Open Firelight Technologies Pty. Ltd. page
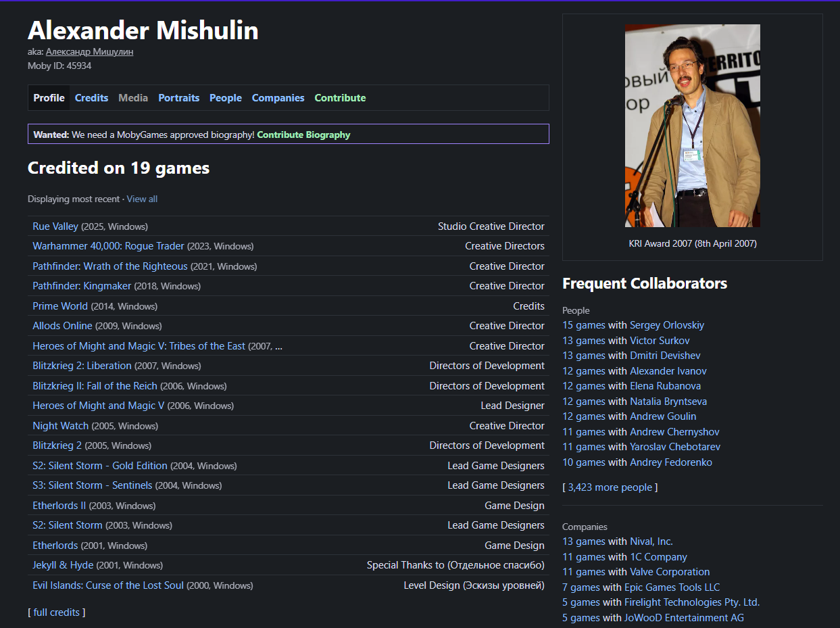The height and width of the screenshot is (628, 840). pos(692,602)
